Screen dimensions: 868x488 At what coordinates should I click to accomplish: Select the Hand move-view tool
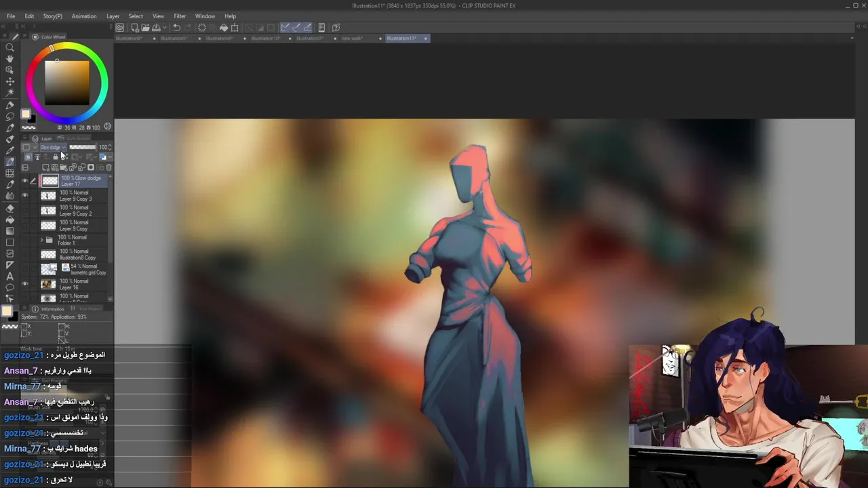point(9,59)
